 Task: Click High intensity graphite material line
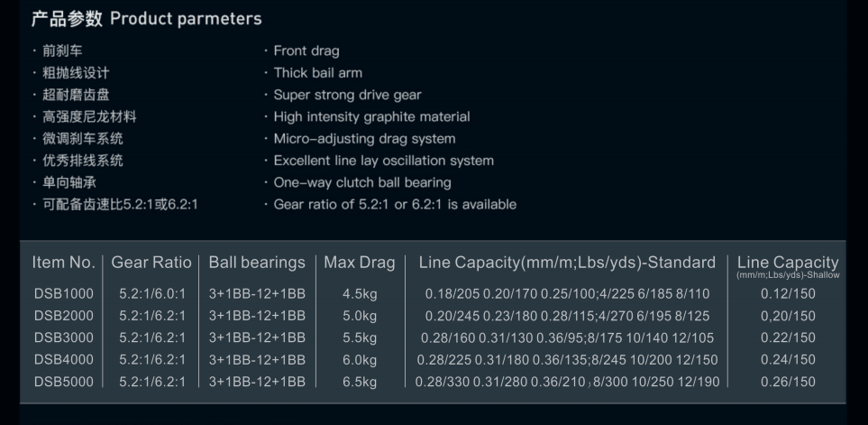pos(371,116)
